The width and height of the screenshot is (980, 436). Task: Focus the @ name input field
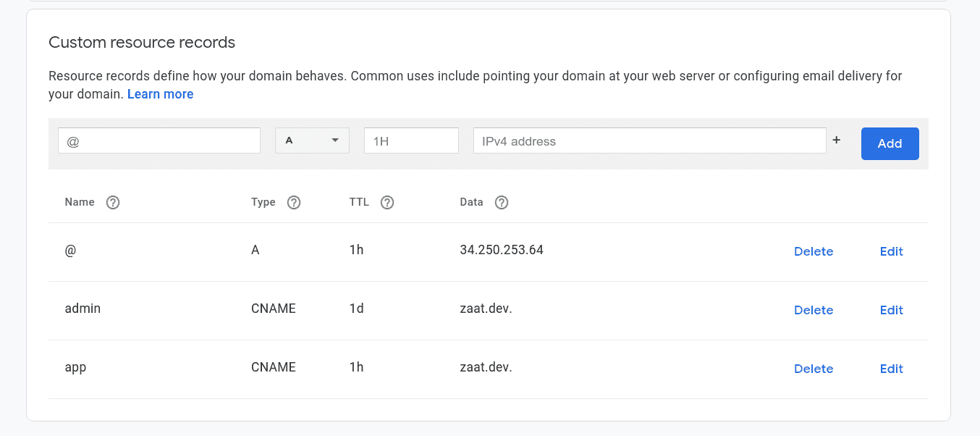click(159, 141)
